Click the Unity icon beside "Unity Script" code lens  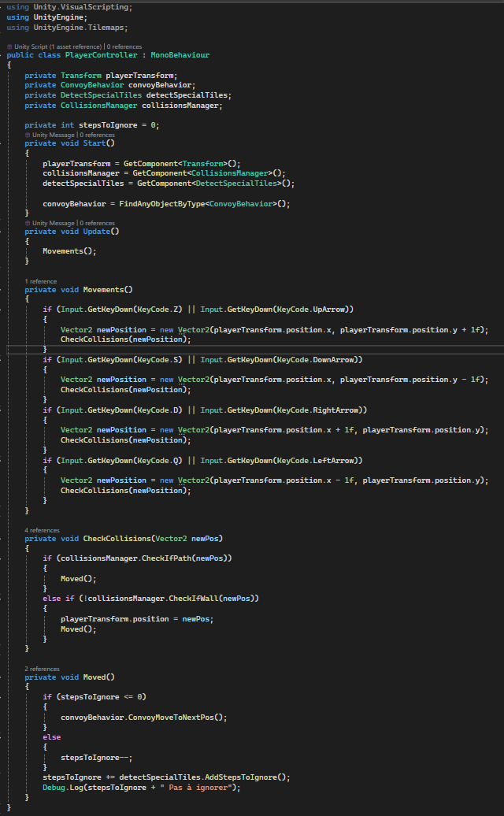click(x=10, y=46)
